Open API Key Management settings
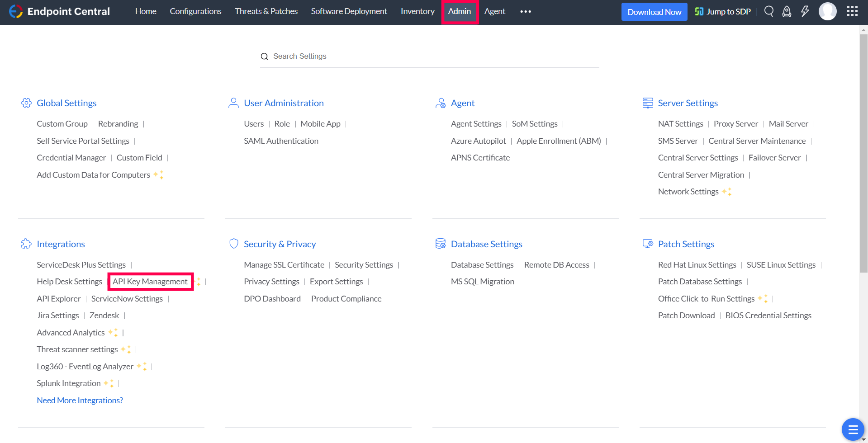Viewport: 868px width, 443px height. point(150,282)
